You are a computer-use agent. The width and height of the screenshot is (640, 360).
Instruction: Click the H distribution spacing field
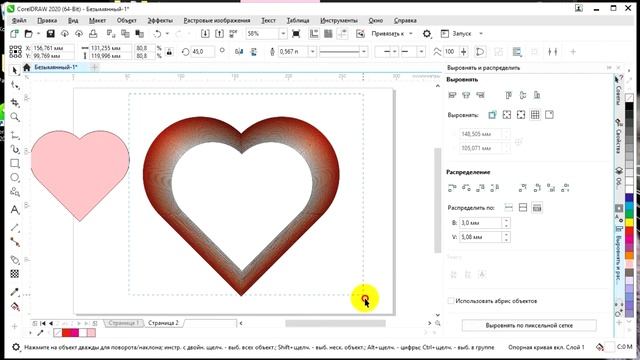(x=481, y=223)
